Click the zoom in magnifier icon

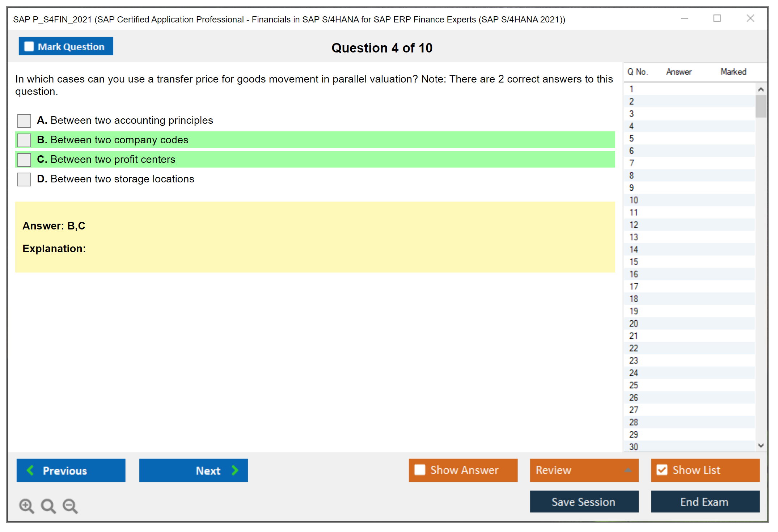26,506
